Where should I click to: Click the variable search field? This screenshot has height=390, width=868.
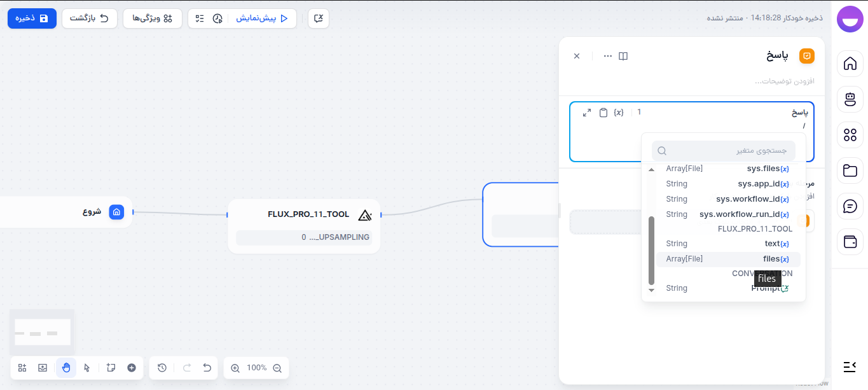tap(725, 150)
